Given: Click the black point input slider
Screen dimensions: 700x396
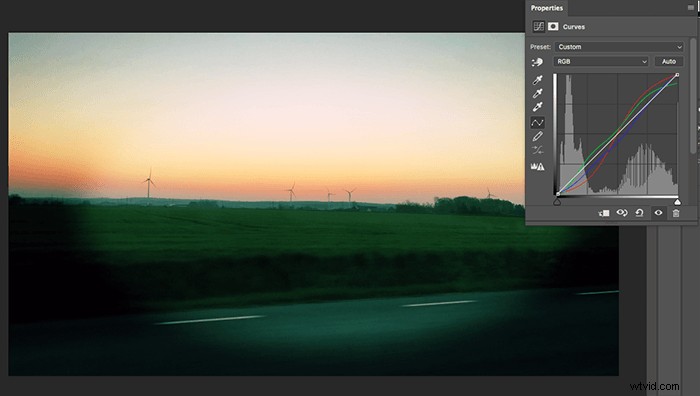Looking at the screenshot, I should (x=557, y=202).
